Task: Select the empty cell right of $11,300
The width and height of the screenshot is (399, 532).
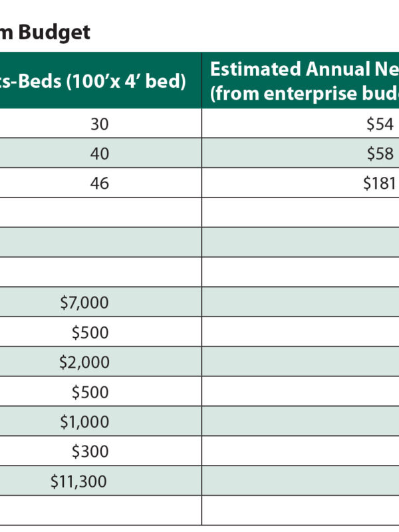Action: [299, 481]
